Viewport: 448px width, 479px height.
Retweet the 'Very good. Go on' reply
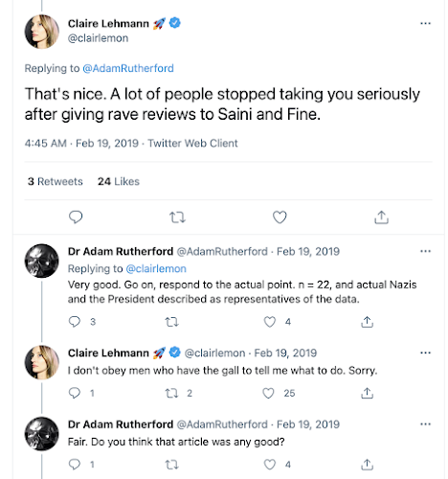[171, 322]
